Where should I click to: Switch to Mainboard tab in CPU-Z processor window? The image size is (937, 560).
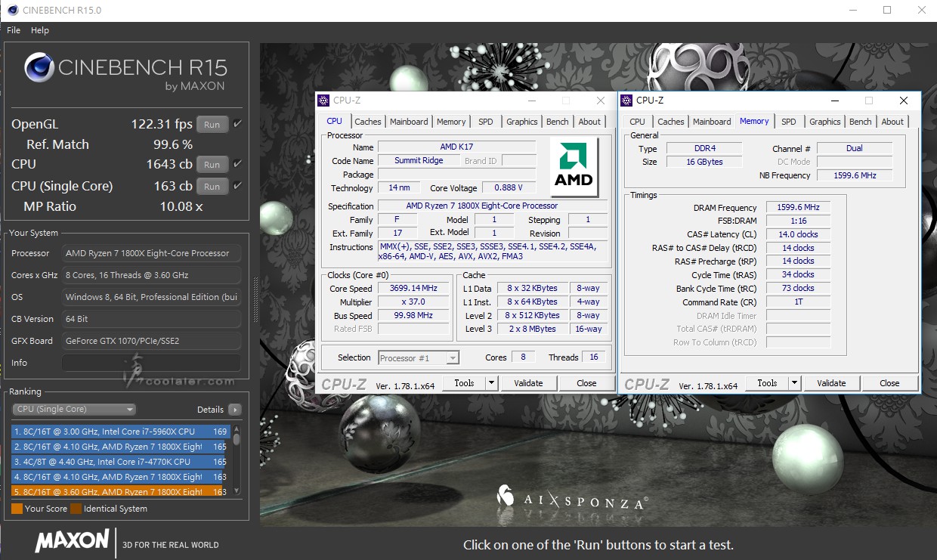[x=409, y=122]
